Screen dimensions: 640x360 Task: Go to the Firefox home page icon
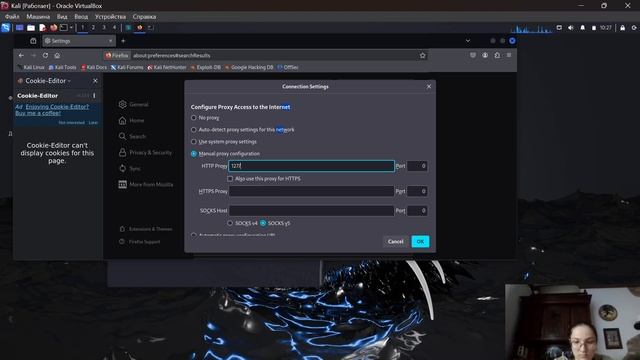(57, 56)
